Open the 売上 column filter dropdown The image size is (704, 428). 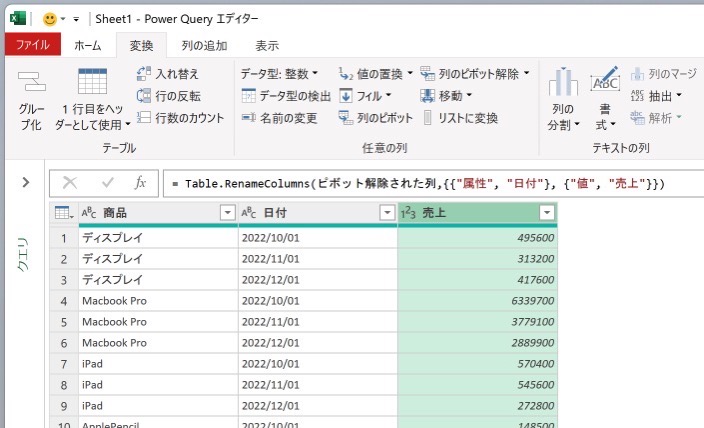click(x=547, y=212)
